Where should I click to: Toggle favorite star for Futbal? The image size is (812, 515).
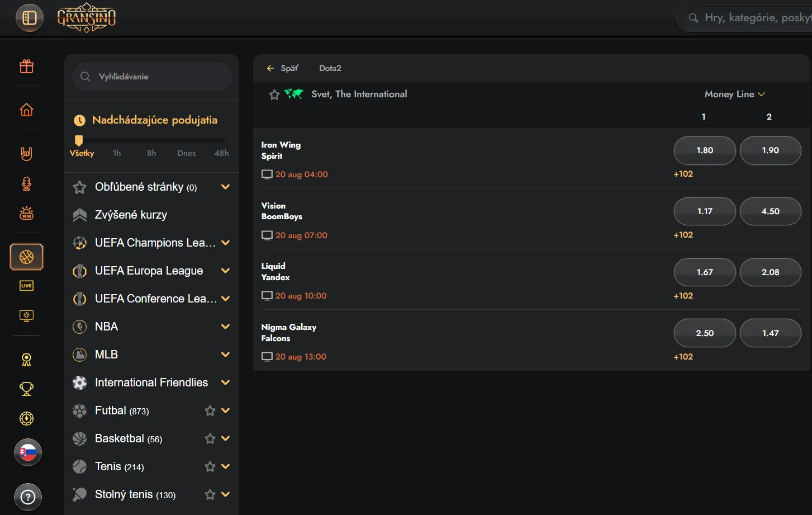pos(210,410)
